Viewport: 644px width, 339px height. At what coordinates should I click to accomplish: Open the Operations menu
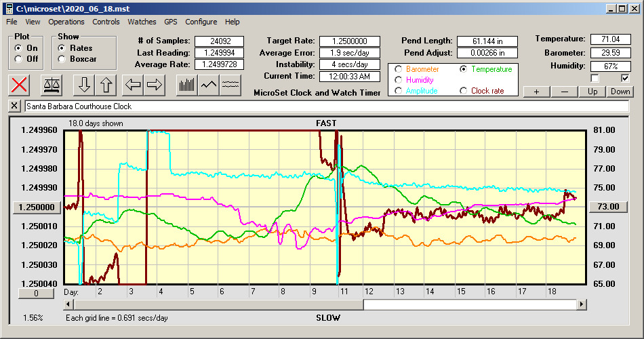[x=66, y=22]
